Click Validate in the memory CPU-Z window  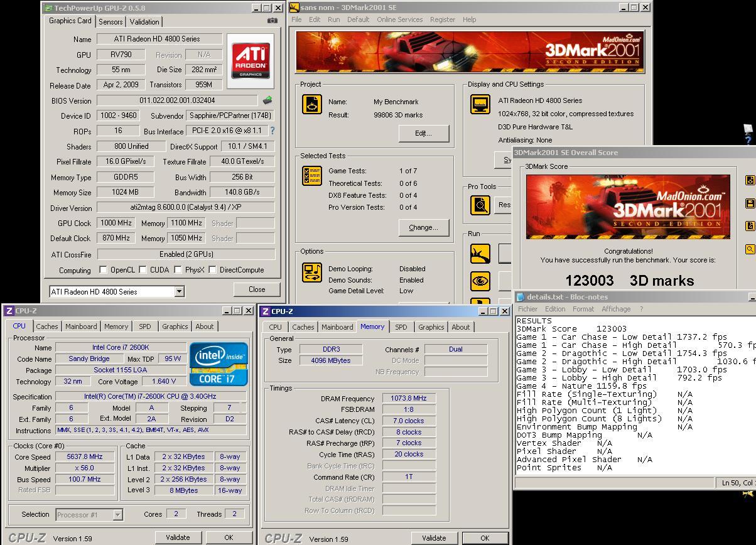click(434, 538)
